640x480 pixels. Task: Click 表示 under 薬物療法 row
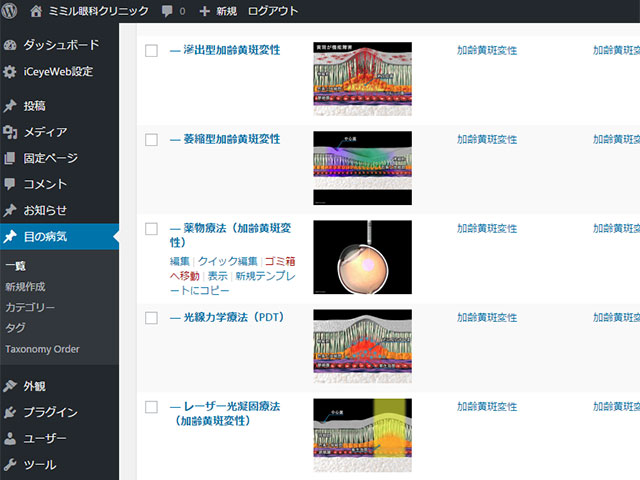click(x=218, y=276)
